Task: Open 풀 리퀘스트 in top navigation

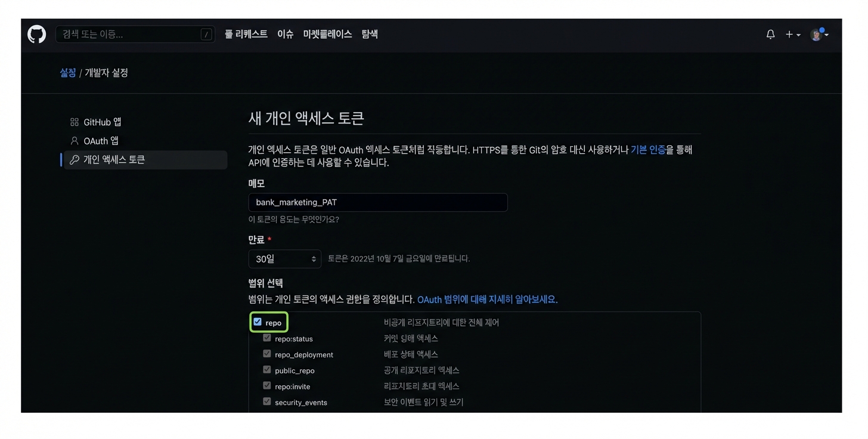Action: pos(246,35)
